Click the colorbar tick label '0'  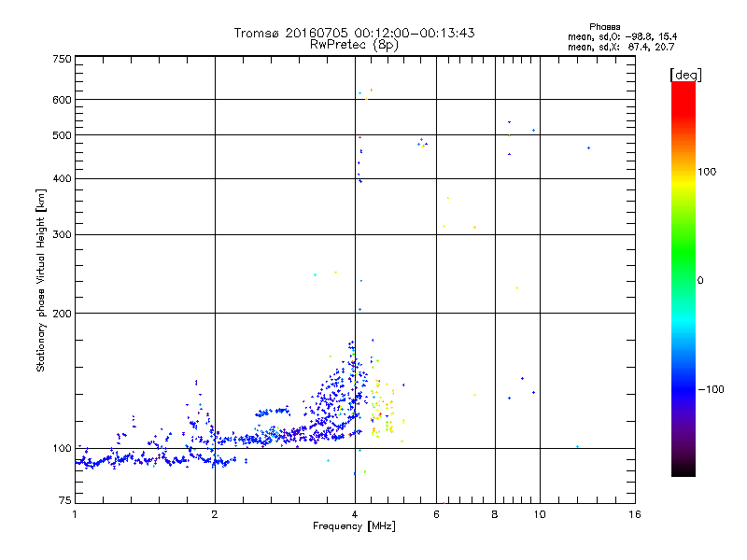tap(700, 281)
